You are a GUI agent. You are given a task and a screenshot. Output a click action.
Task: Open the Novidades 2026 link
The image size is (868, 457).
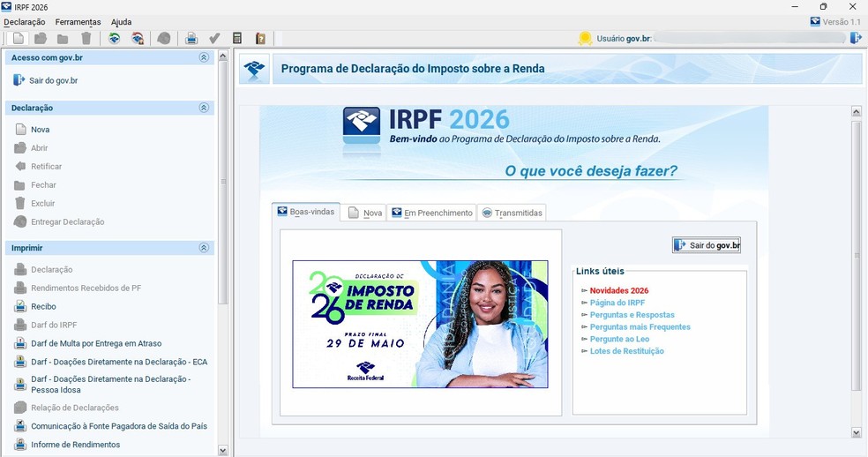(619, 290)
